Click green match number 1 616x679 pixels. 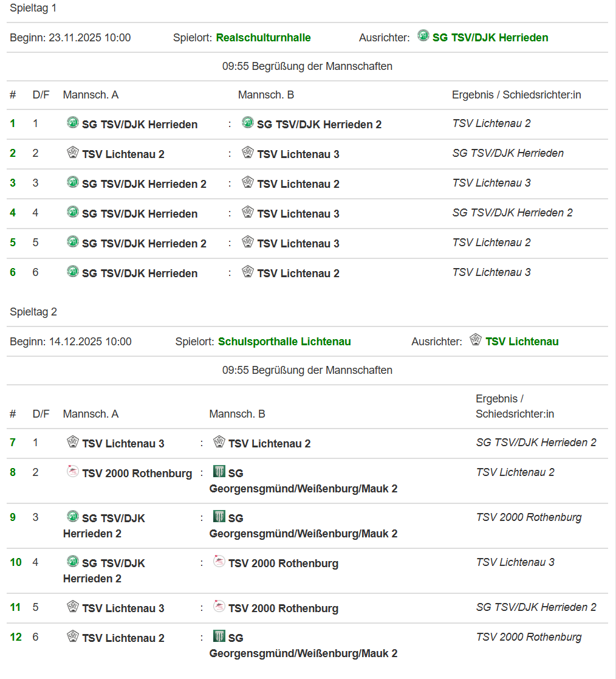click(13, 123)
